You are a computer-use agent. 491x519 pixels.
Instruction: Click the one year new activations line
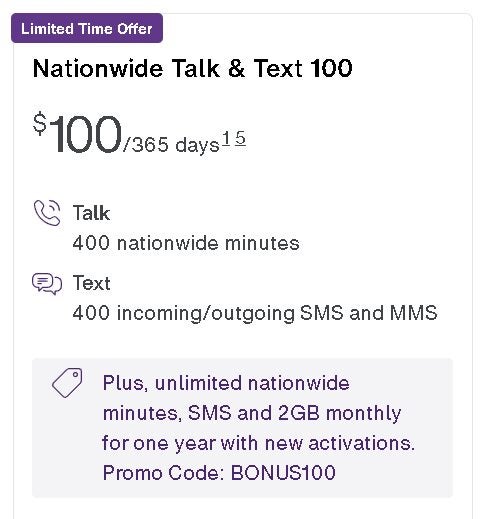tap(259, 443)
